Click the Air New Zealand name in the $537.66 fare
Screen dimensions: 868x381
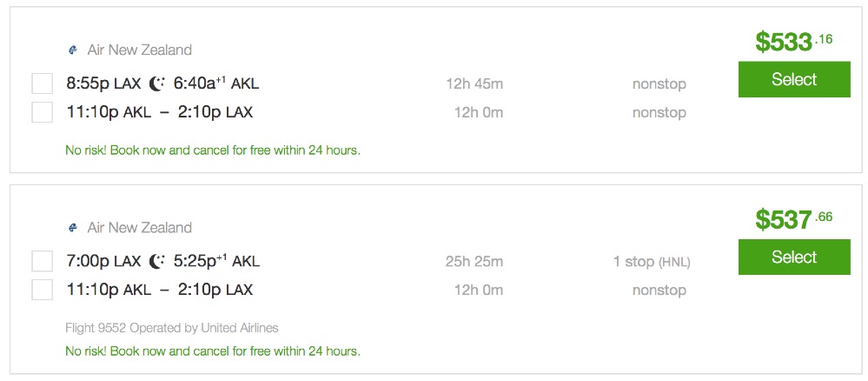point(139,228)
